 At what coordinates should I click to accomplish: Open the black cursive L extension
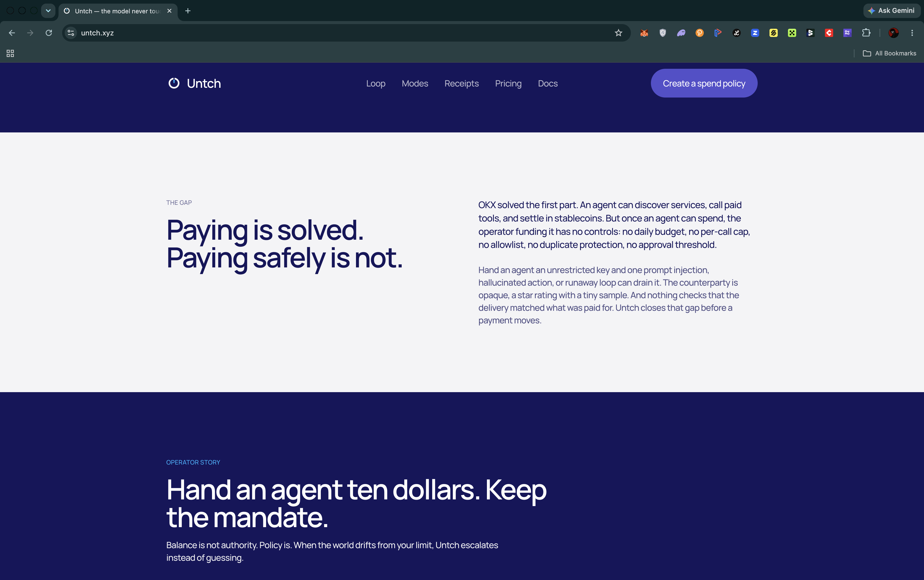point(736,33)
